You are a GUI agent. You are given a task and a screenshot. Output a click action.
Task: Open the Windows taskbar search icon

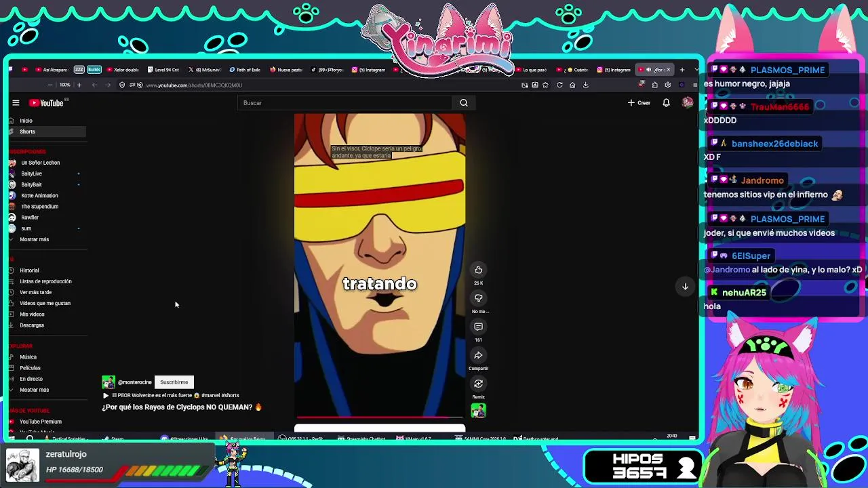30,439
